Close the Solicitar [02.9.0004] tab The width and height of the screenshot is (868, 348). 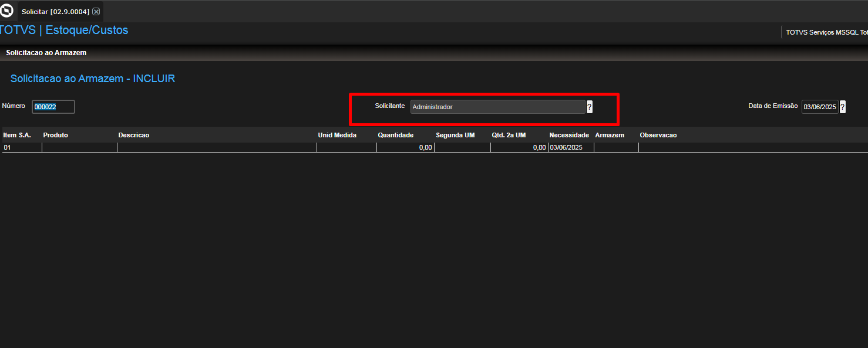pyautogui.click(x=96, y=12)
